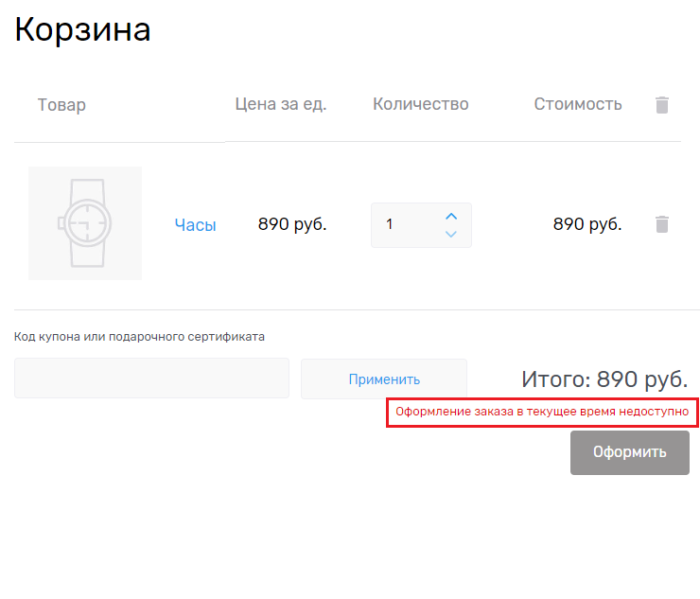Click the Стоимость column header
This screenshot has width=700, height=599.
(x=578, y=104)
